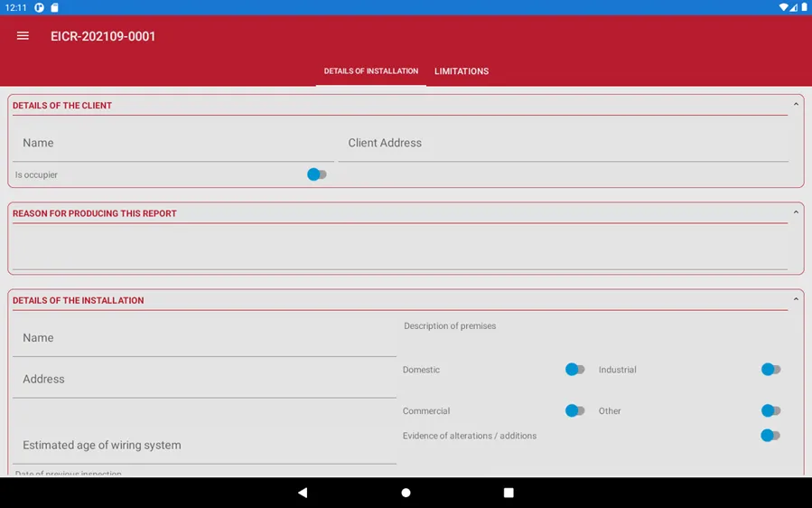This screenshot has height=508, width=812.
Task: Open the hamburger navigation menu
Action: pyautogui.click(x=23, y=36)
